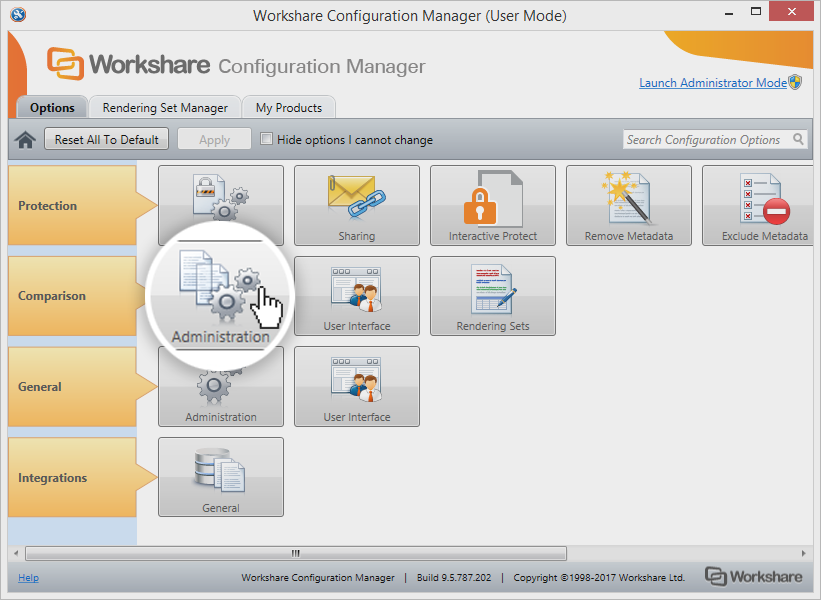The width and height of the screenshot is (821, 600).
Task: Minimize the Configuration Manager window
Action: (729, 13)
